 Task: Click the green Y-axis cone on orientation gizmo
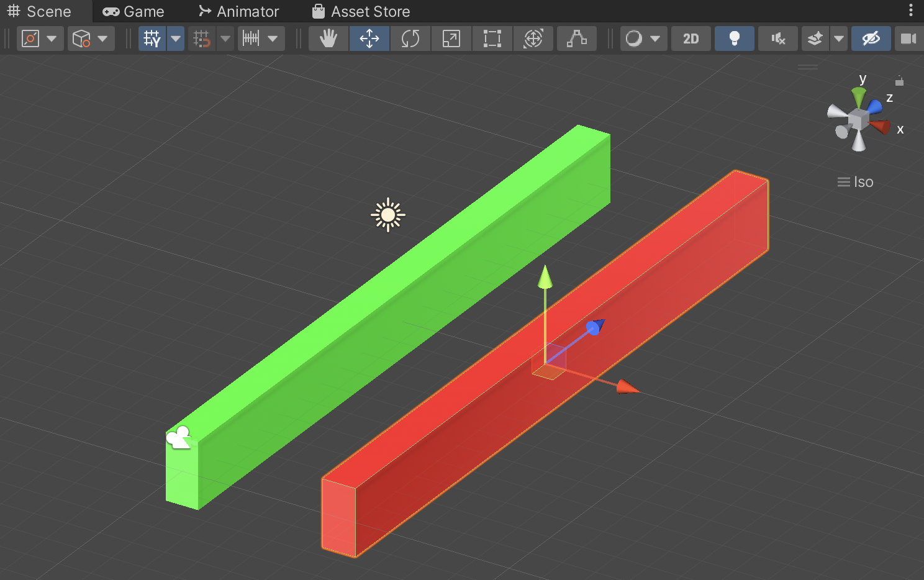coord(859,97)
